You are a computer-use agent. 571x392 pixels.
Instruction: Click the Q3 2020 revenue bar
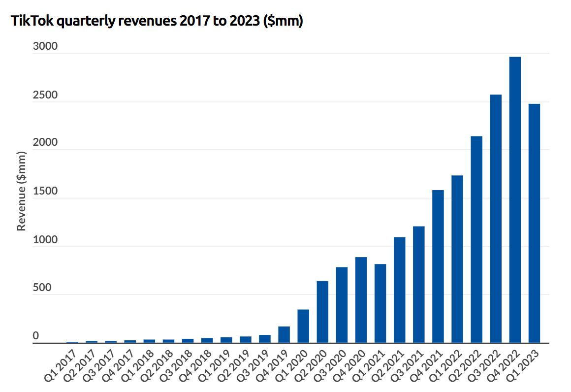point(342,305)
